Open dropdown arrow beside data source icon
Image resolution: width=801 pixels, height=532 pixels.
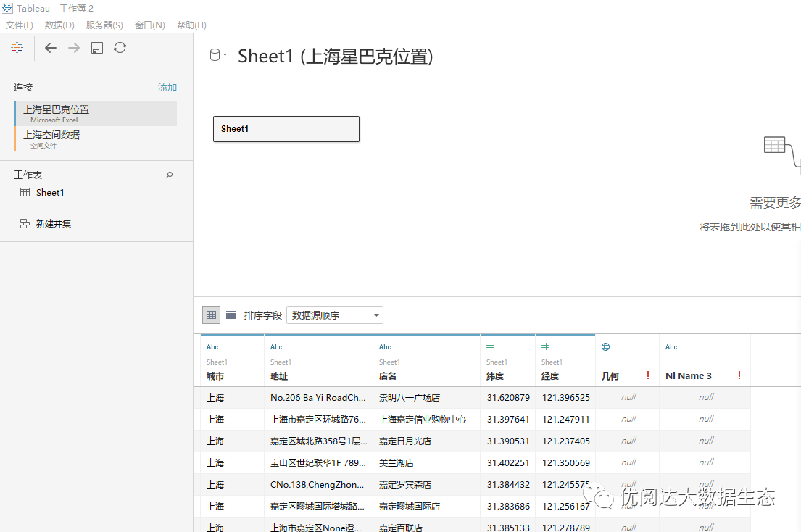[x=225, y=54]
